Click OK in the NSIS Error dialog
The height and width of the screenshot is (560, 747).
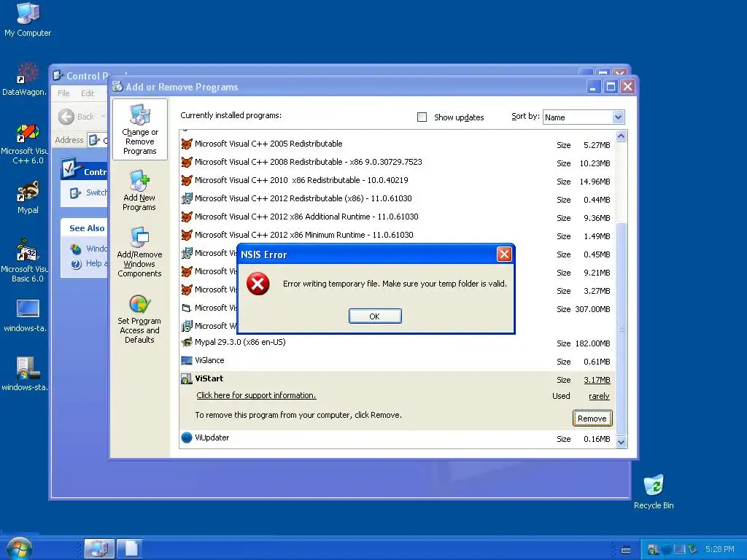click(x=375, y=316)
